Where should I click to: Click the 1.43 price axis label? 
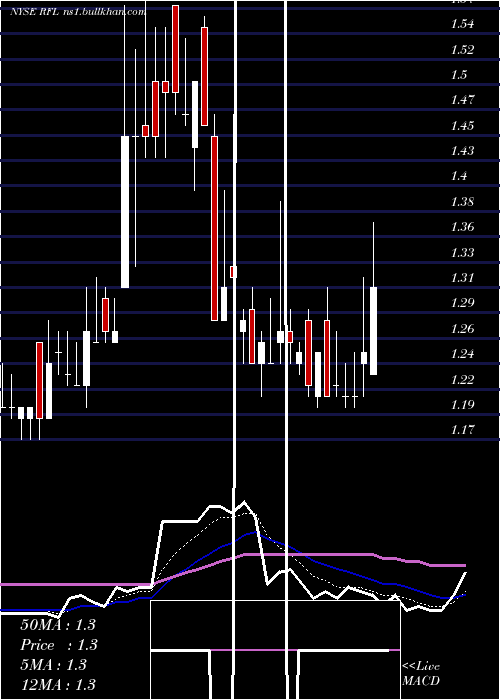(462, 150)
